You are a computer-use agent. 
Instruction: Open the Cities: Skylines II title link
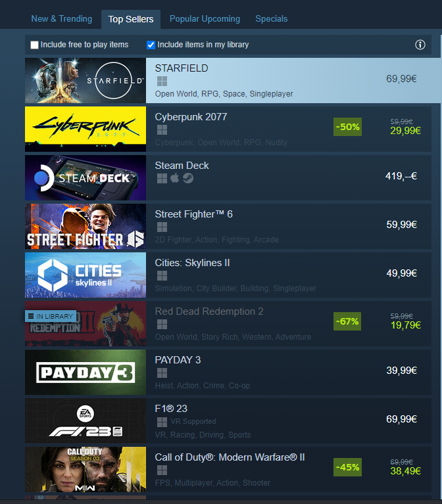click(192, 263)
